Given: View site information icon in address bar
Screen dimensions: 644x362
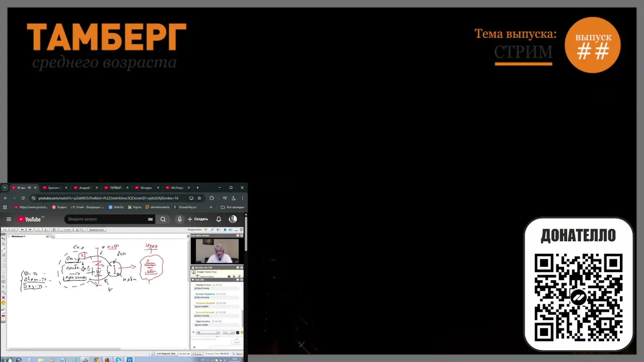Looking at the screenshot, I should [x=33, y=198].
